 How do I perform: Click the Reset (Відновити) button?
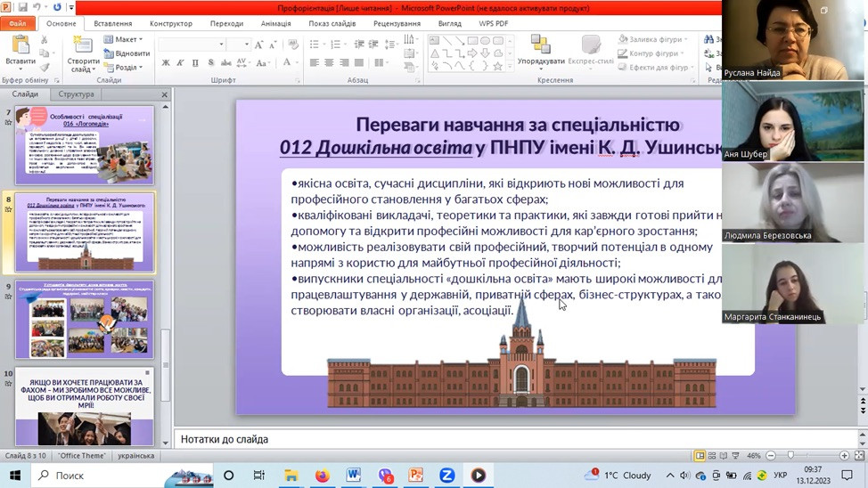(127, 53)
